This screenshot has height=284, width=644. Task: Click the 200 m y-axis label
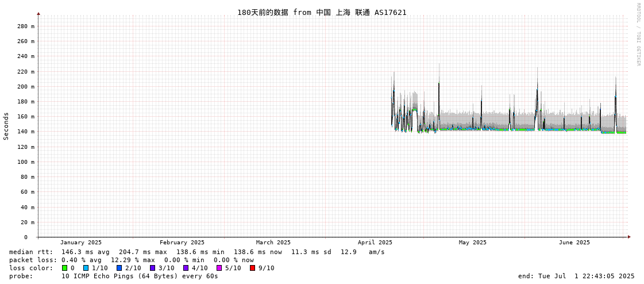pos(26,86)
